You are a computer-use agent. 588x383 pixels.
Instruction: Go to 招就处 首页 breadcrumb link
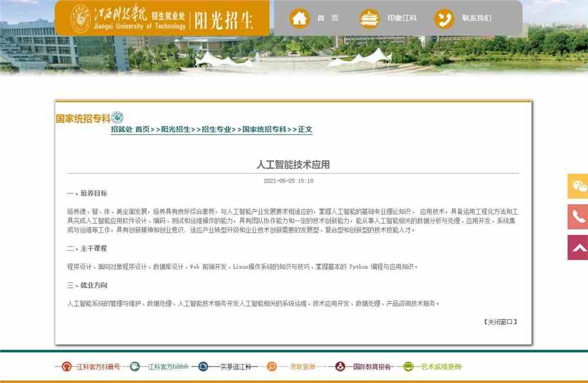(x=130, y=129)
